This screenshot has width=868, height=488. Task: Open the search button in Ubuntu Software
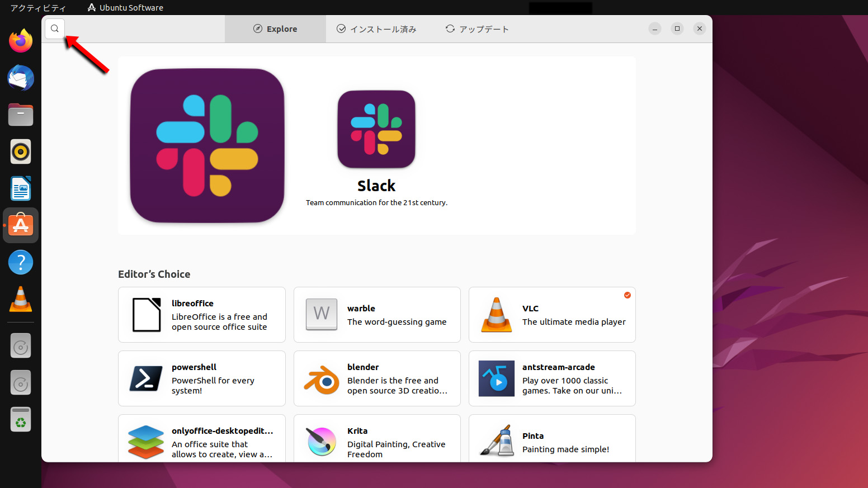(x=55, y=29)
